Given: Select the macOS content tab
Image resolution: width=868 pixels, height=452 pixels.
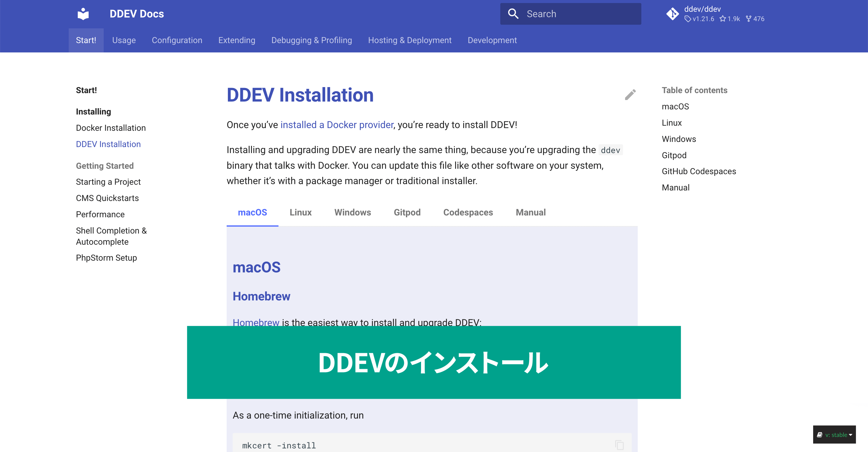Looking at the screenshot, I should [252, 212].
